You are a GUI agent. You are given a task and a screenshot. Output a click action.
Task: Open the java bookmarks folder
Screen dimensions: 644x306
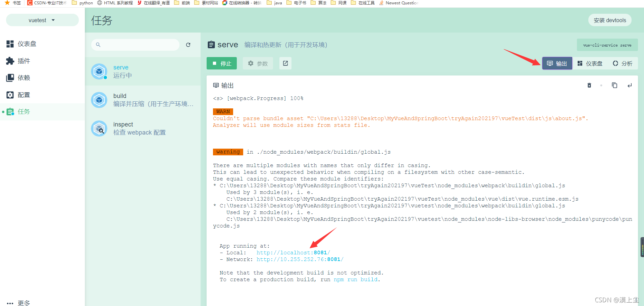point(274,3)
